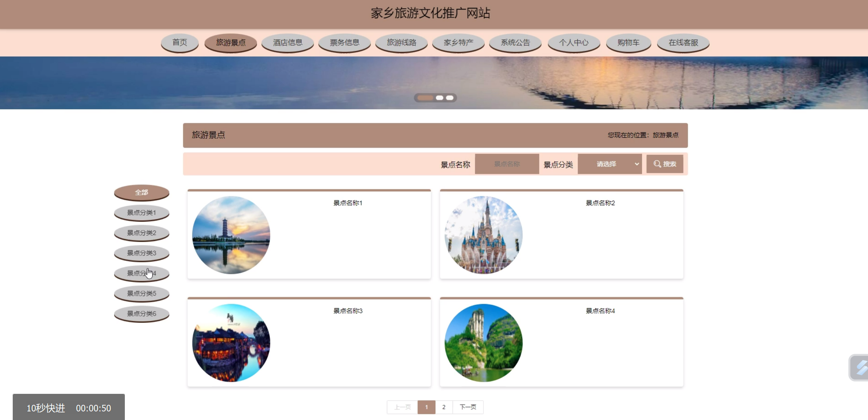Filter by 景点分类1 category
Viewport: 868px width, 420px height.
[141, 213]
